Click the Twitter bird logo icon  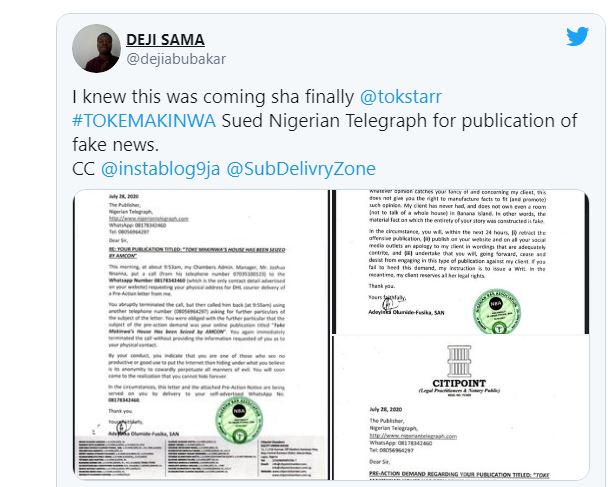click(x=577, y=36)
